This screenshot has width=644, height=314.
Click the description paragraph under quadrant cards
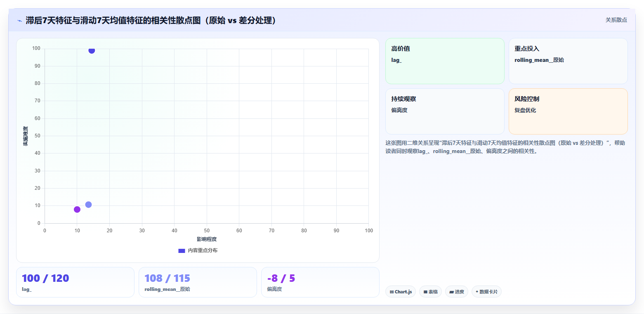[506, 147]
